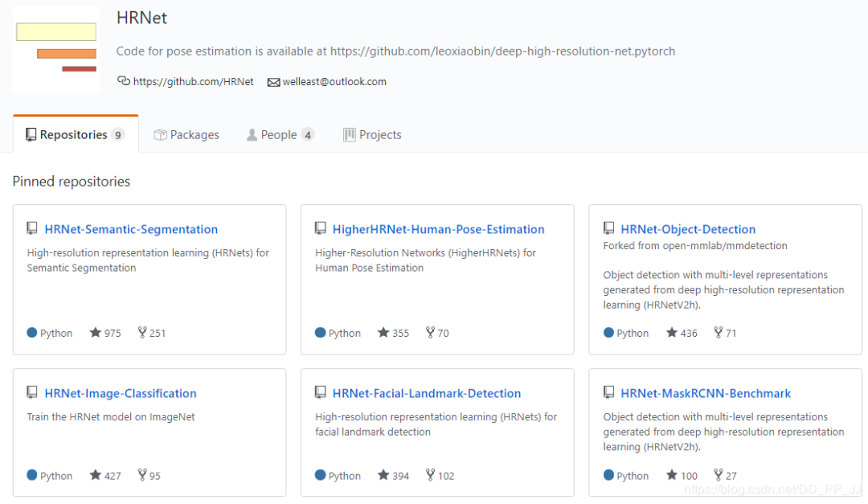This screenshot has height=504, width=868.
Task: Open the https://github.com/HRNet link
Action: coord(193,81)
